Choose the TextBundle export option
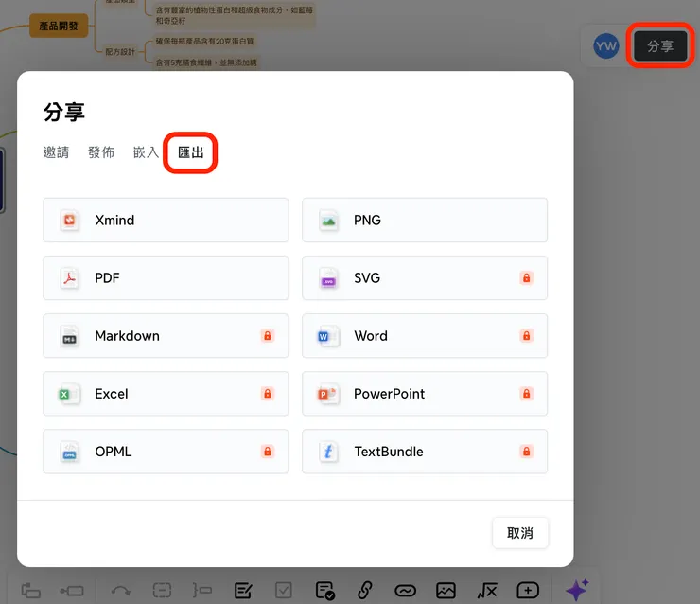Screen dimensions: 700x604 425,452
